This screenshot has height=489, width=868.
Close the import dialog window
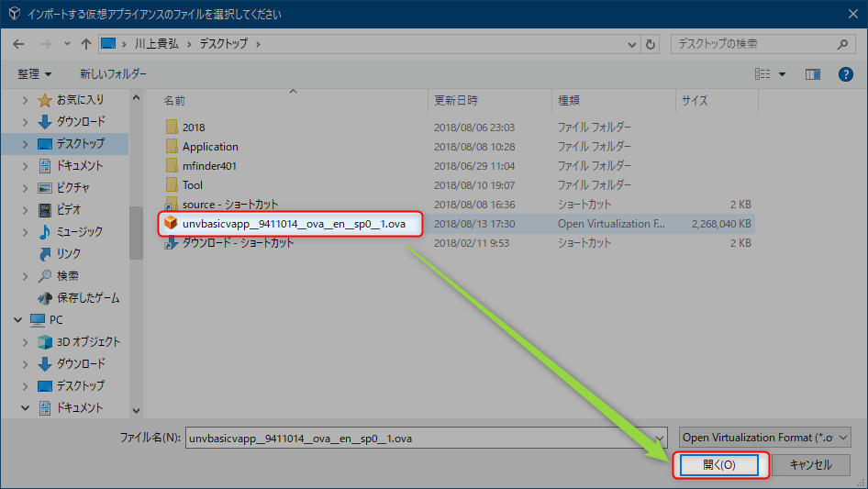pos(852,14)
